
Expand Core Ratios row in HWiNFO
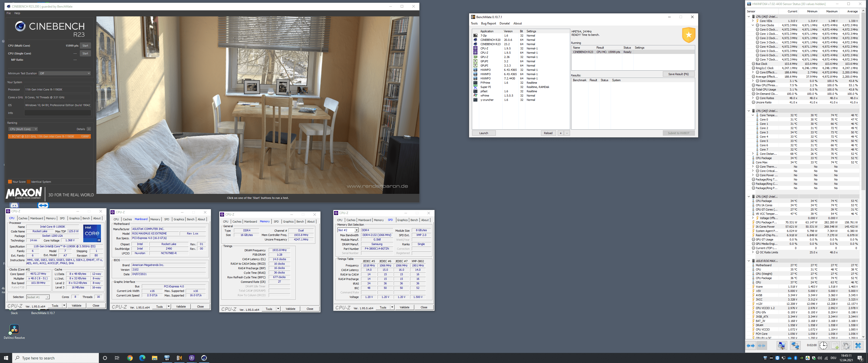[x=753, y=98]
